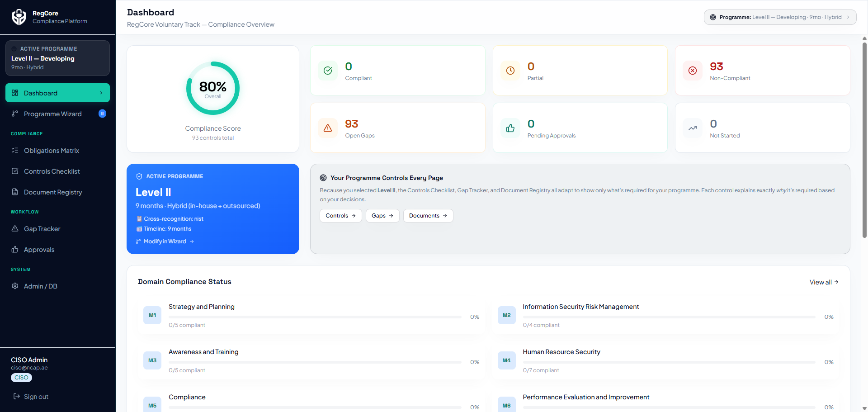Expand header Programme selector chevron
Screen dimensions: 868x412
pos(848,17)
